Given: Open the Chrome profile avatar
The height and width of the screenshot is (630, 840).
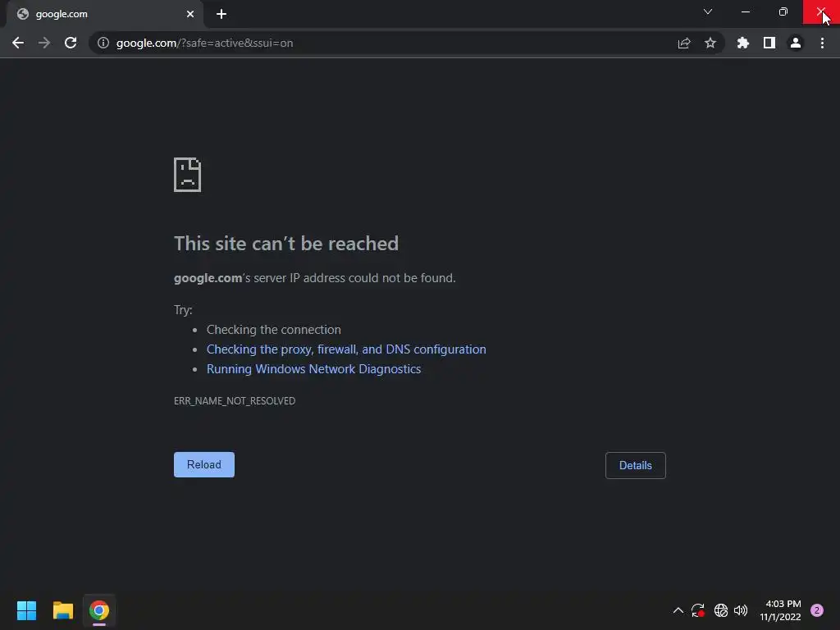Looking at the screenshot, I should click(796, 43).
